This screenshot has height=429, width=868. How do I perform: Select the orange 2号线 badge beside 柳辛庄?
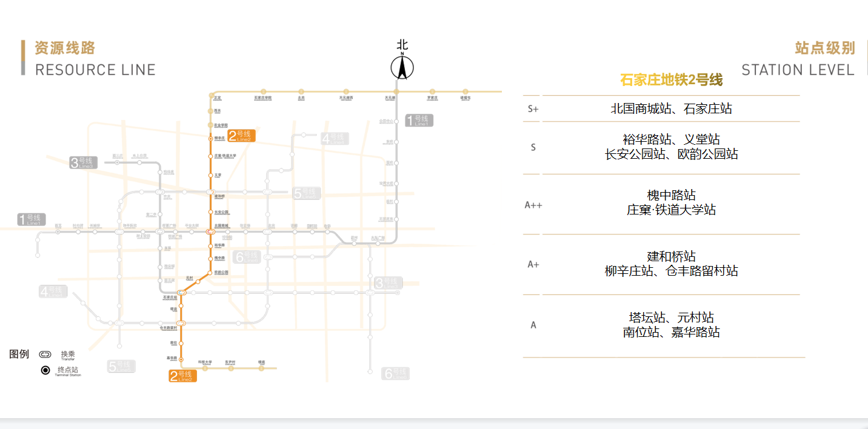[x=241, y=136]
